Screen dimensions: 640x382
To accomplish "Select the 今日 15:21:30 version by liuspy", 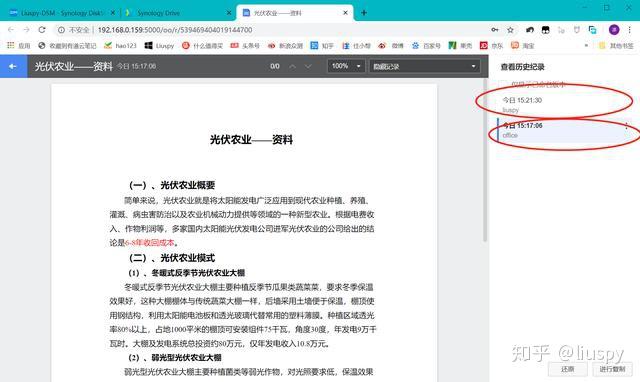I will pyautogui.click(x=563, y=104).
